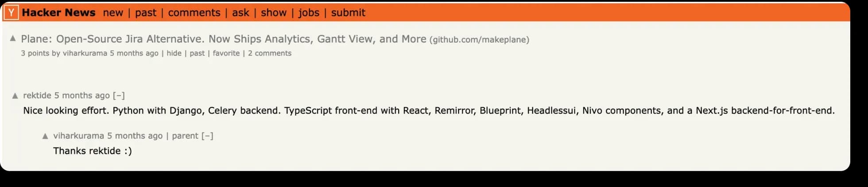Select 'ask' in the header
This screenshot has height=187, width=868.
pos(240,13)
